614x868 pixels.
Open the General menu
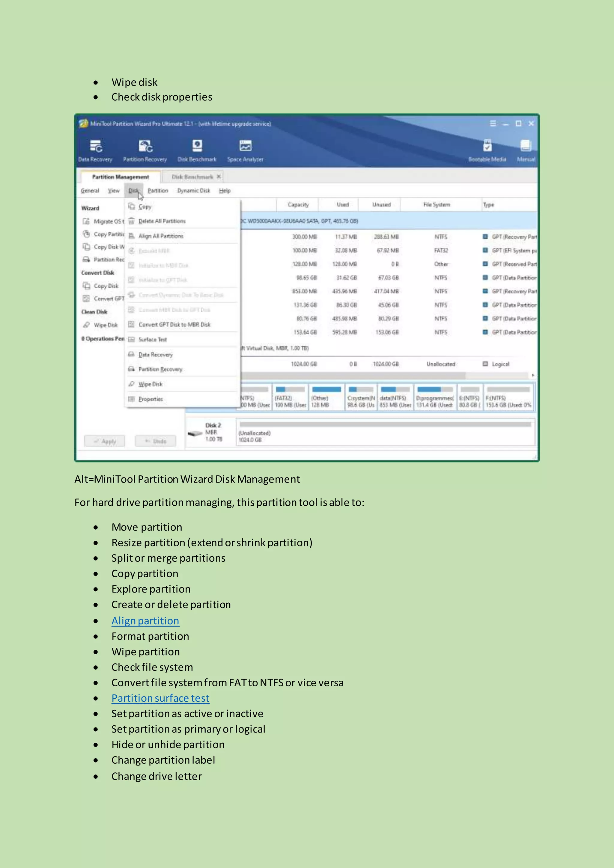click(x=90, y=191)
